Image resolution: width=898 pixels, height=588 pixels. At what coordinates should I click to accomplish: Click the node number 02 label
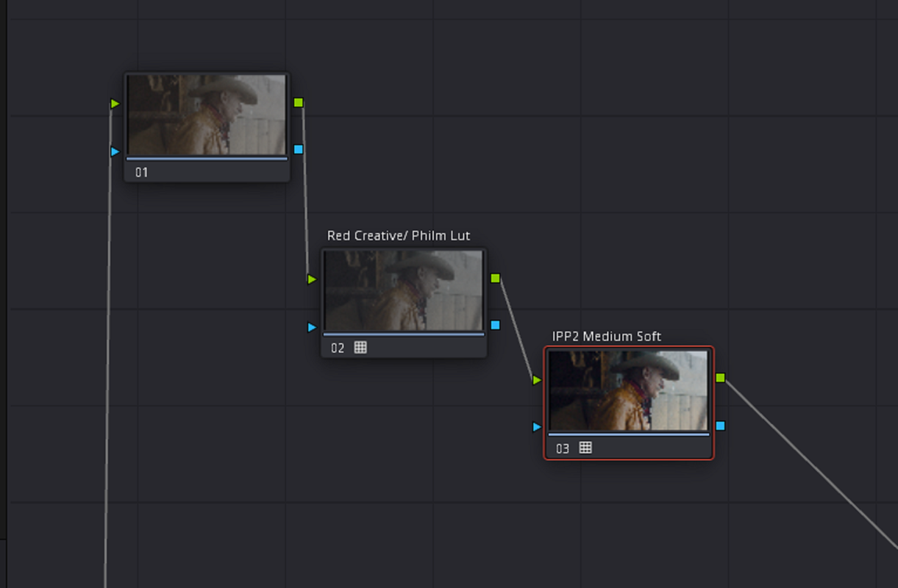[x=338, y=348]
